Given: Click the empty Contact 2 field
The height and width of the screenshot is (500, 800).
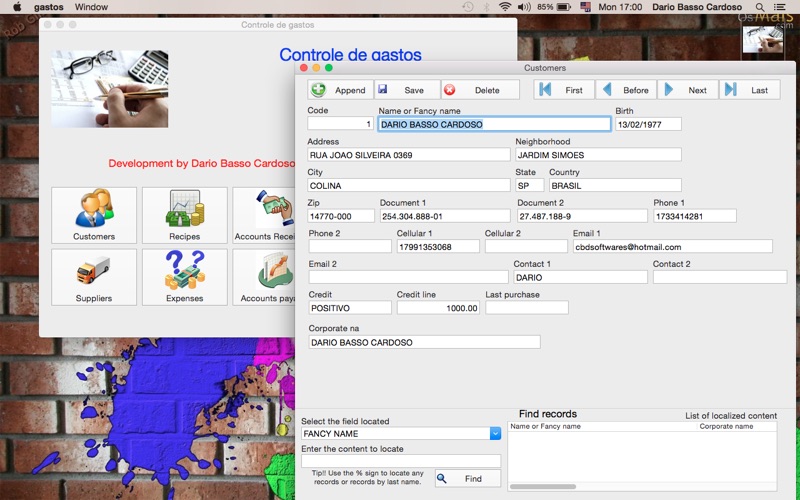Looking at the screenshot, I should (x=720, y=277).
